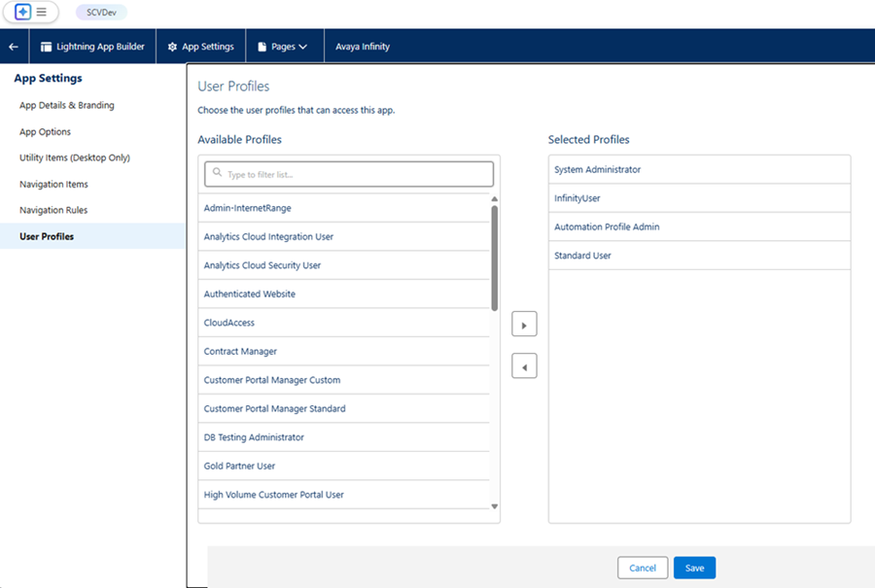Click the search magnifier icon in filter
Viewport: 875px width, 588px height.
click(217, 172)
